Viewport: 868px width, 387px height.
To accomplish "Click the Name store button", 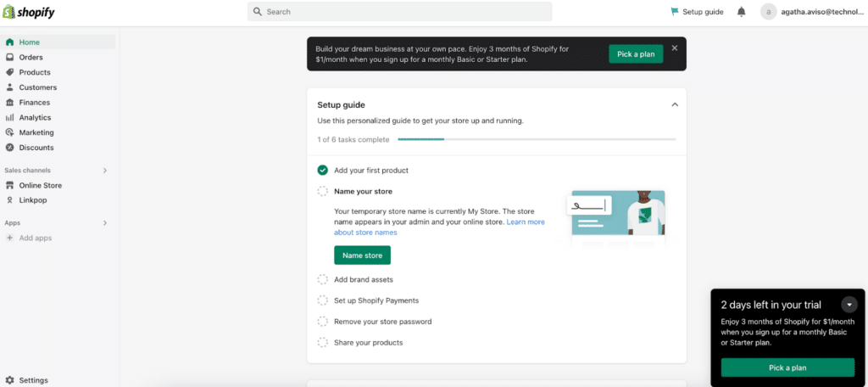I will pyautogui.click(x=362, y=255).
